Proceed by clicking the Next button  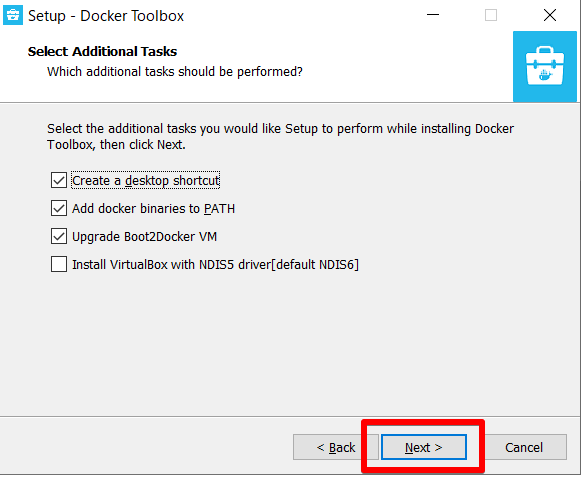pos(424,447)
